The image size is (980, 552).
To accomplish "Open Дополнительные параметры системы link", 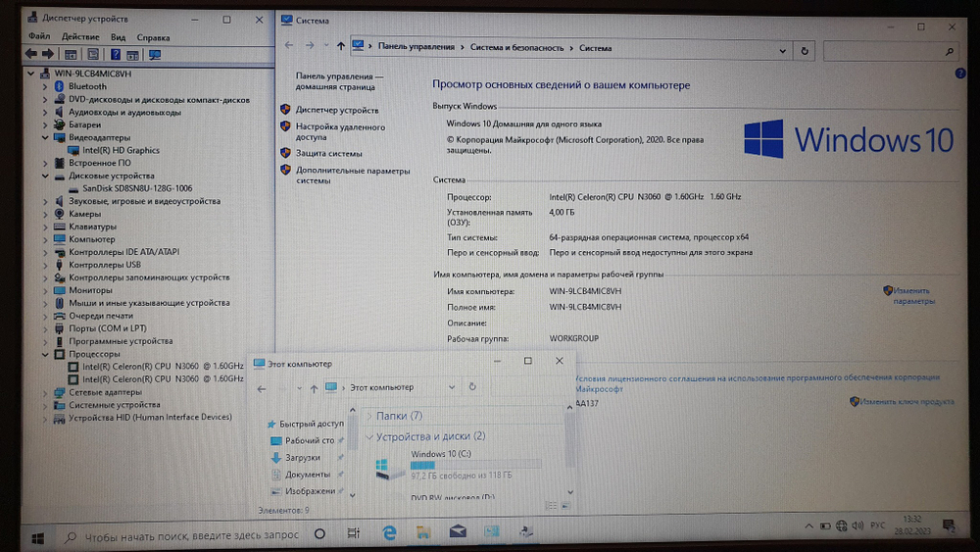I will coord(353,176).
